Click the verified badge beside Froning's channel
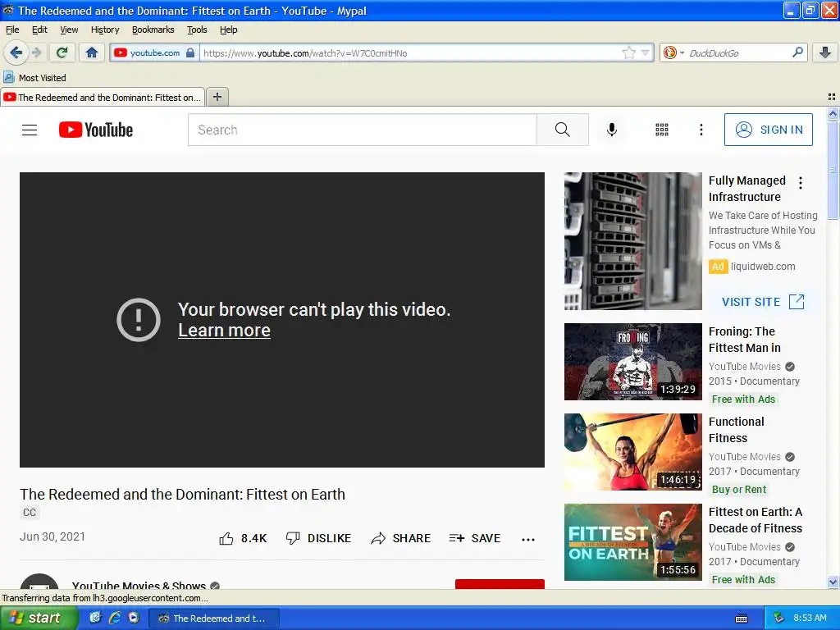This screenshot has width=840, height=630. [790, 367]
